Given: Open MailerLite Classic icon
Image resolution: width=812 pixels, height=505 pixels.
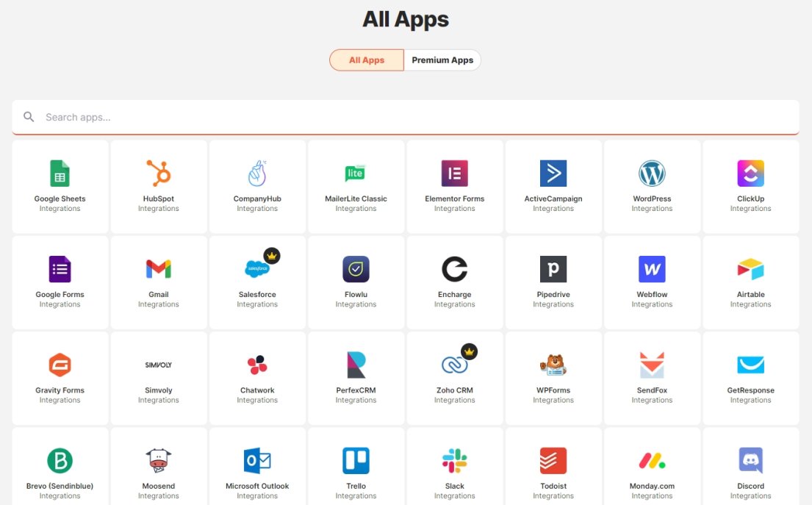Looking at the screenshot, I should [x=356, y=173].
